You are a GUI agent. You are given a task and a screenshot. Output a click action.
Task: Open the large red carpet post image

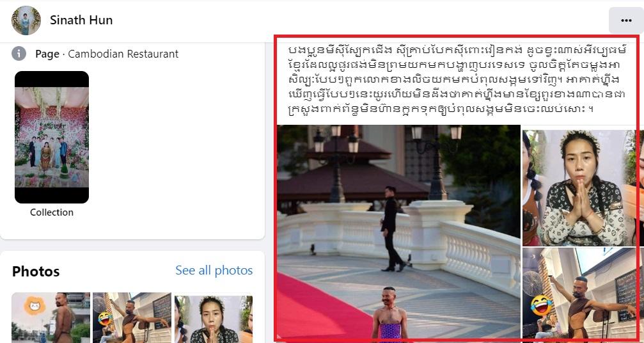pos(399,232)
